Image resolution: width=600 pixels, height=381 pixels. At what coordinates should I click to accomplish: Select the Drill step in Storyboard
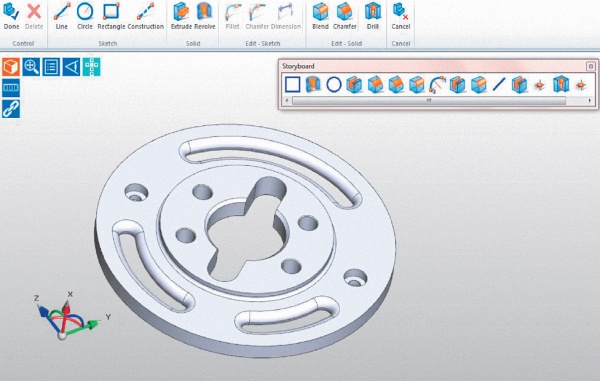561,84
